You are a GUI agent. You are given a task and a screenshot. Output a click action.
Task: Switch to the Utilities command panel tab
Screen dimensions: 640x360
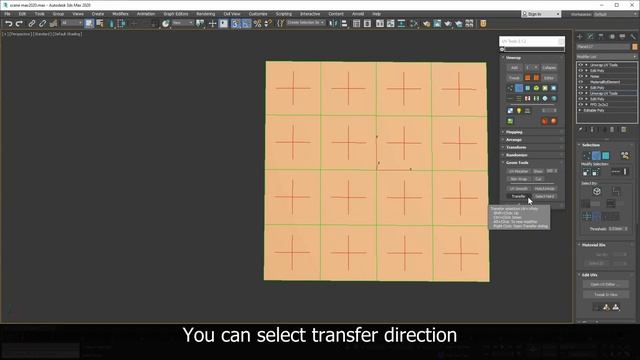[x=633, y=37]
